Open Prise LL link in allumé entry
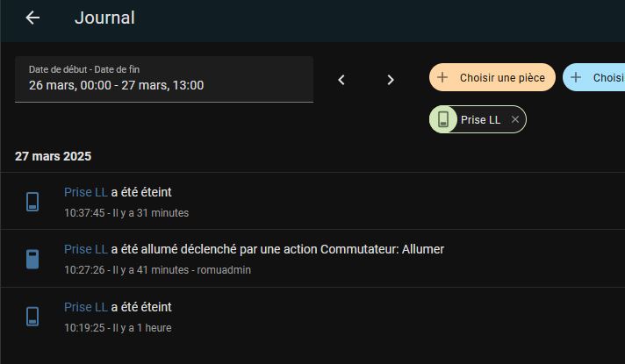 (86, 249)
